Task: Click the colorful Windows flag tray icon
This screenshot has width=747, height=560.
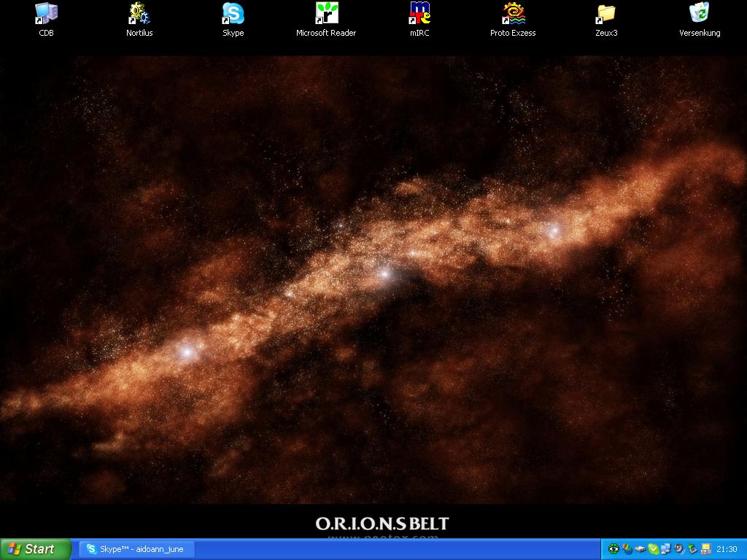Action: (x=627, y=549)
